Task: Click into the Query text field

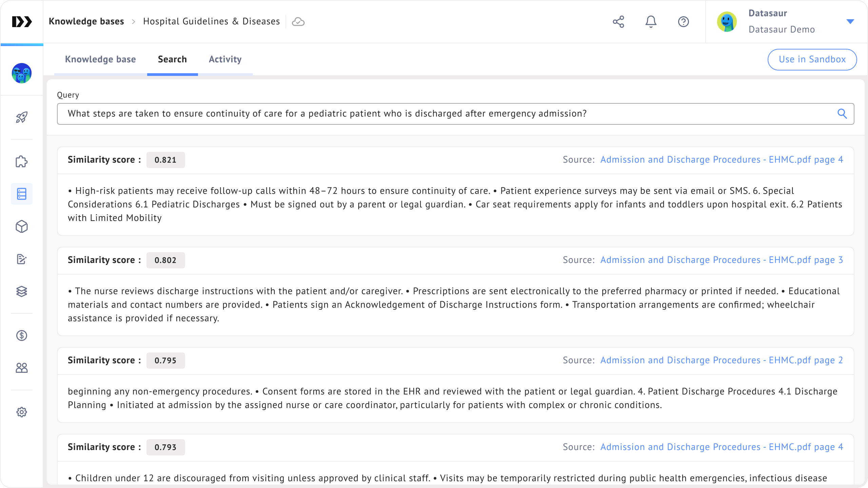Action: tap(441, 114)
